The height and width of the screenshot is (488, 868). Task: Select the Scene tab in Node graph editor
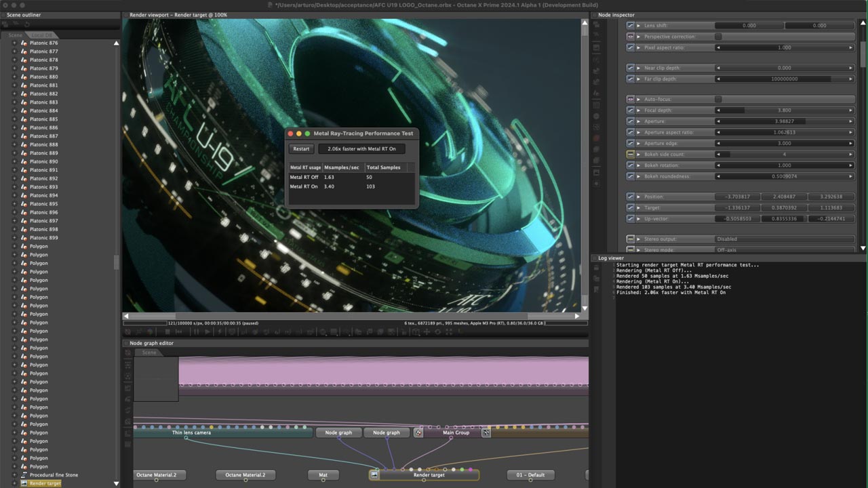point(149,352)
